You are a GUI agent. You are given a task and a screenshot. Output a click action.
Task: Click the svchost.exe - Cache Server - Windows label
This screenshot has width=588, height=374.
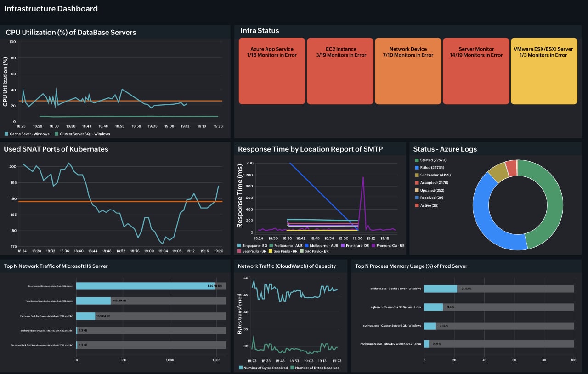point(396,289)
